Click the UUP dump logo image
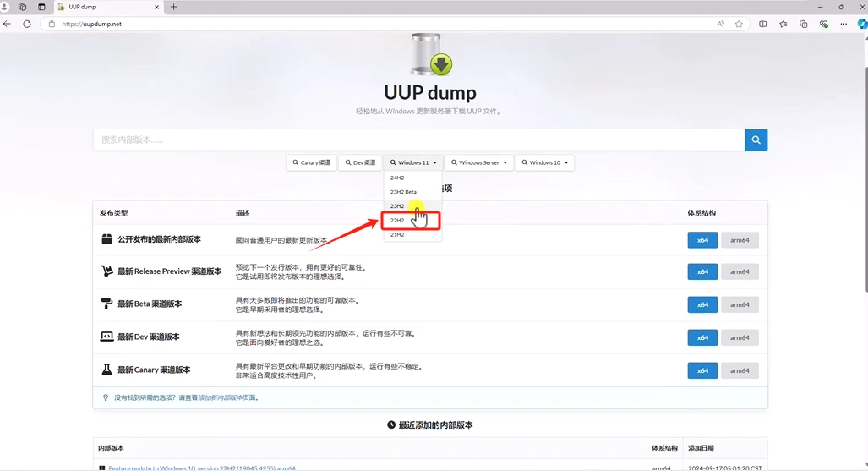Screen dimensions: 868x471 pos(431,54)
